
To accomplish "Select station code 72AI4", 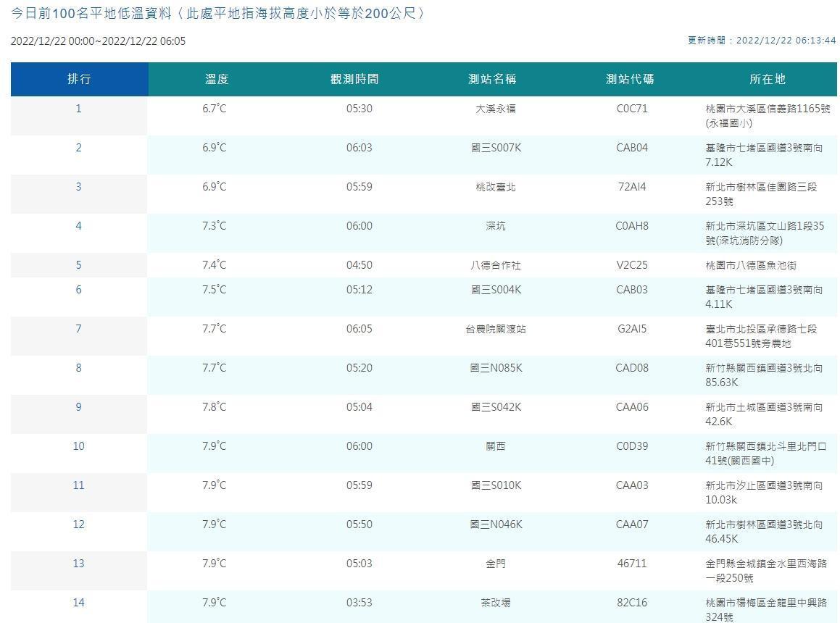I will tap(632, 187).
